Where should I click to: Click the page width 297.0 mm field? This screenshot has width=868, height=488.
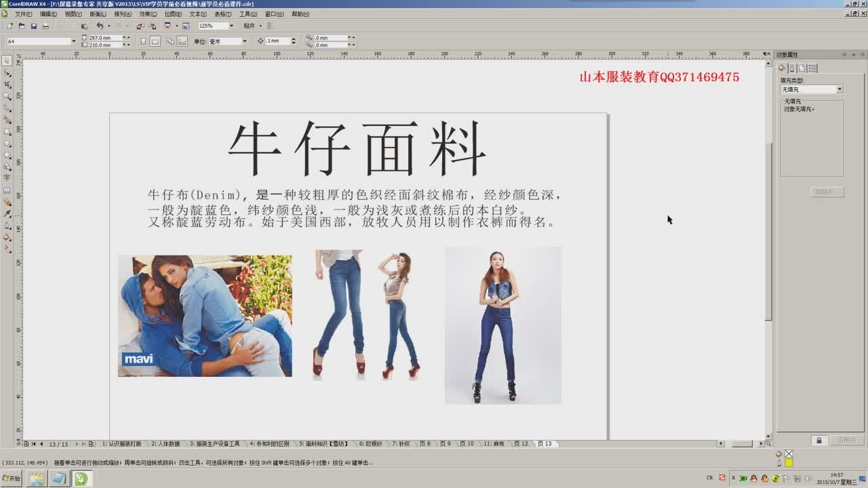coord(104,38)
